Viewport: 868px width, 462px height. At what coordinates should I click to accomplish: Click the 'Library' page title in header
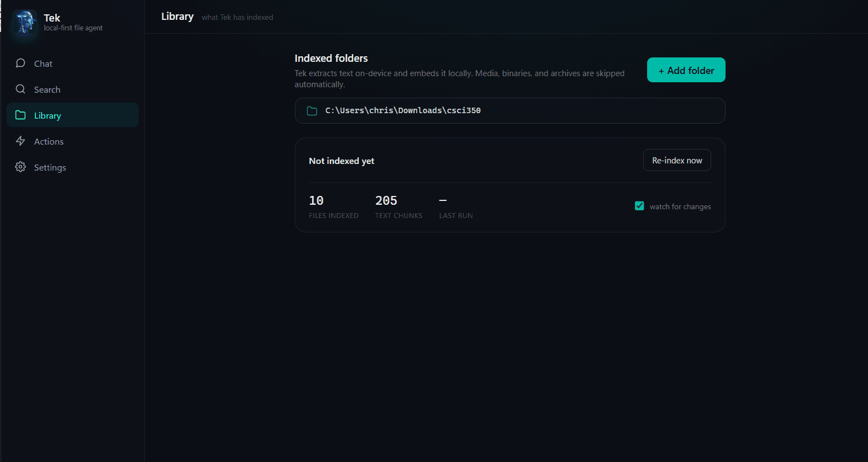pyautogui.click(x=177, y=17)
